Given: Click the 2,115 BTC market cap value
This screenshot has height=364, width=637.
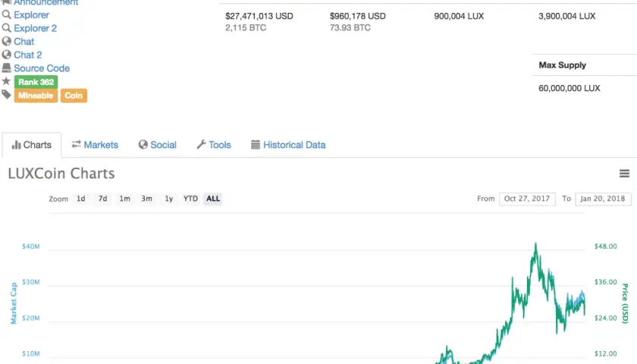Looking at the screenshot, I should click(246, 28).
